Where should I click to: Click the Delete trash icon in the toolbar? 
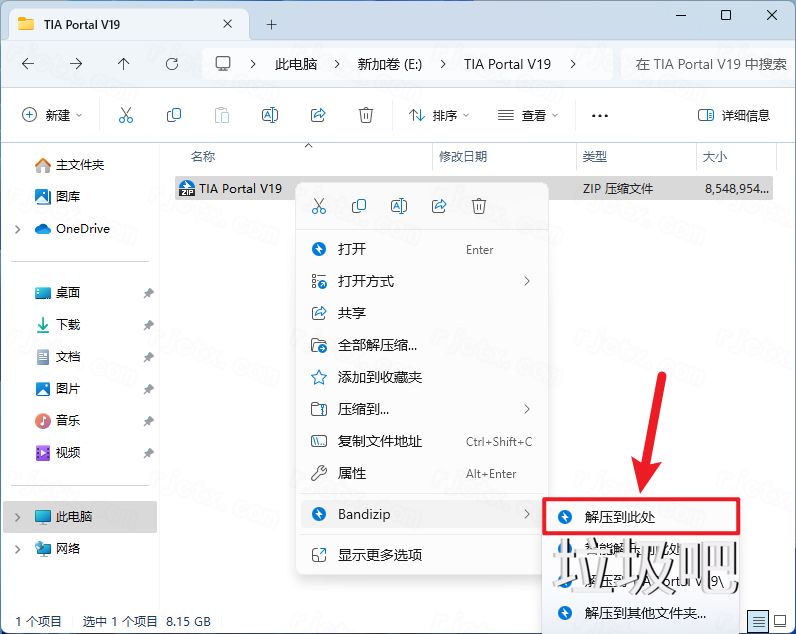[366, 115]
